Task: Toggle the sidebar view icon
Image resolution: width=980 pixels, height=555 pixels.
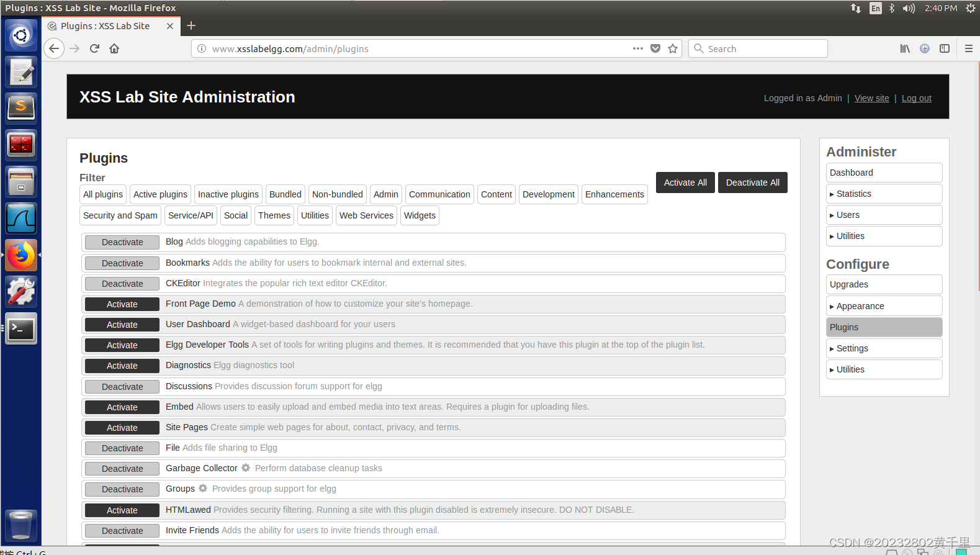Action: (x=945, y=48)
